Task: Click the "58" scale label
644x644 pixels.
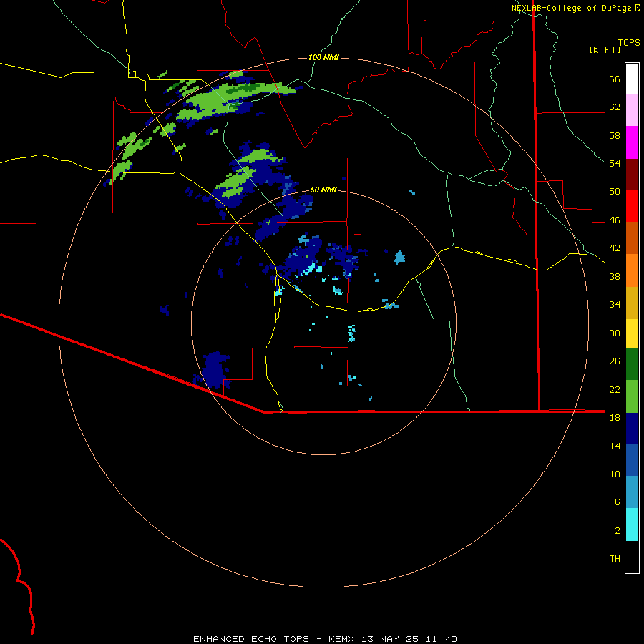Action: pos(615,135)
